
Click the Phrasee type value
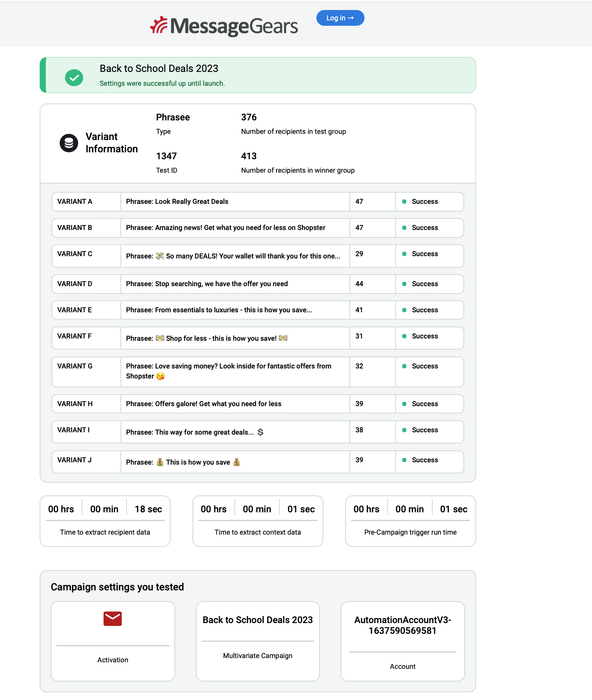tap(173, 117)
